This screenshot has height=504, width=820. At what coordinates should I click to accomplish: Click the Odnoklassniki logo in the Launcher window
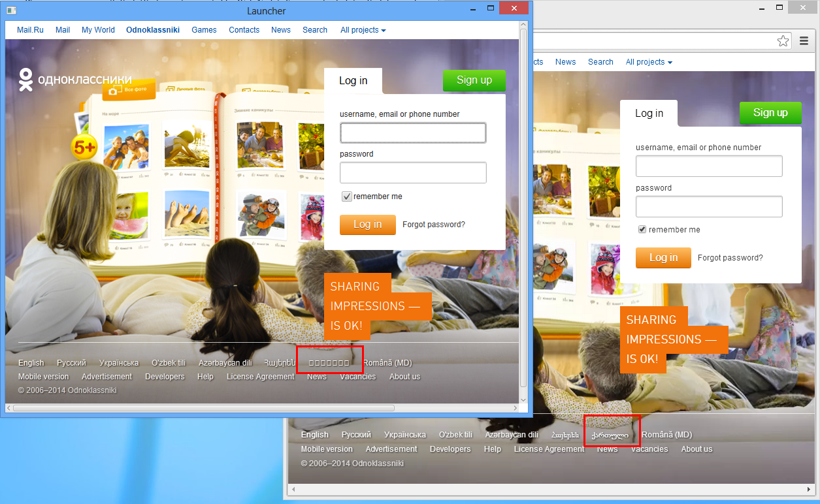(75, 80)
